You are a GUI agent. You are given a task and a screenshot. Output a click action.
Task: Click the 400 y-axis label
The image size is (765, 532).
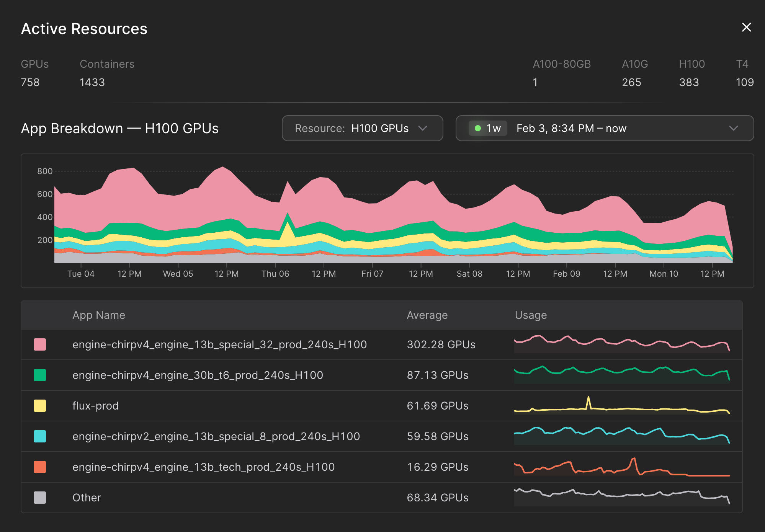45,217
